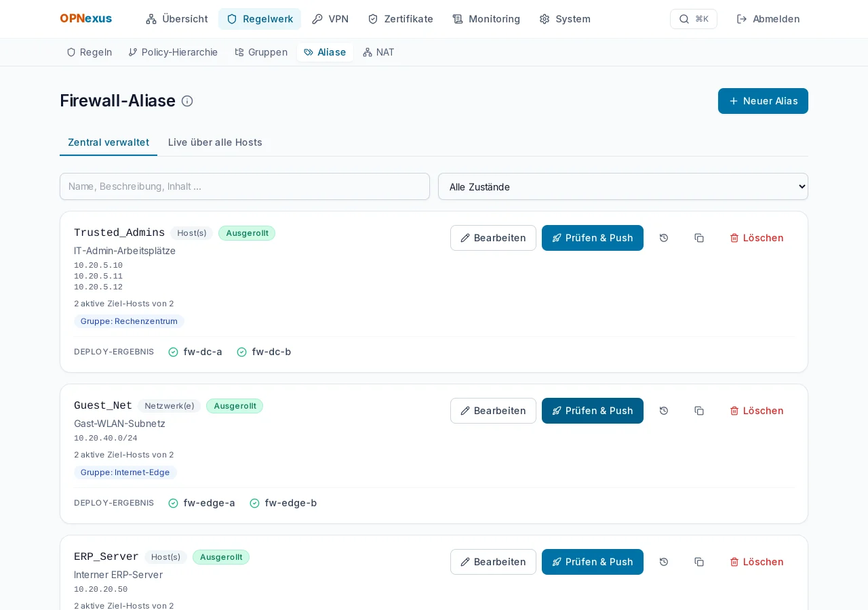The height and width of the screenshot is (610, 868).
Task: Open history for the Trusted_Admins alias
Action: click(x=664, y=238)
